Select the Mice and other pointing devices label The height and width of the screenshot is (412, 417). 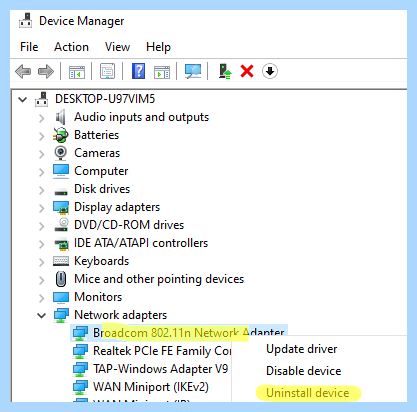point(159,279)
